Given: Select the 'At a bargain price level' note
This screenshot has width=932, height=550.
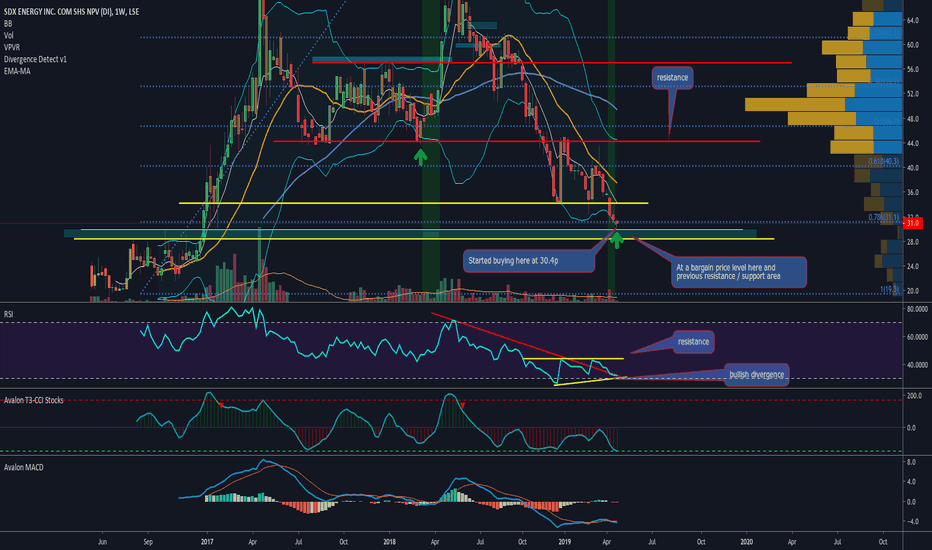Looking at the screenshot, I should click(739, 272).
